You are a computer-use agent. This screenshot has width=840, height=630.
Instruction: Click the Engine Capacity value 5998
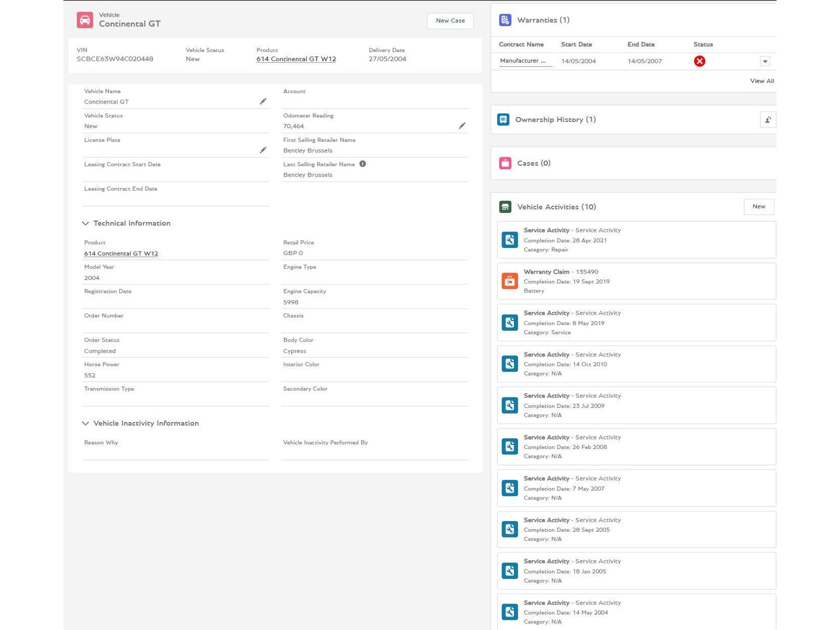point(291,302)
